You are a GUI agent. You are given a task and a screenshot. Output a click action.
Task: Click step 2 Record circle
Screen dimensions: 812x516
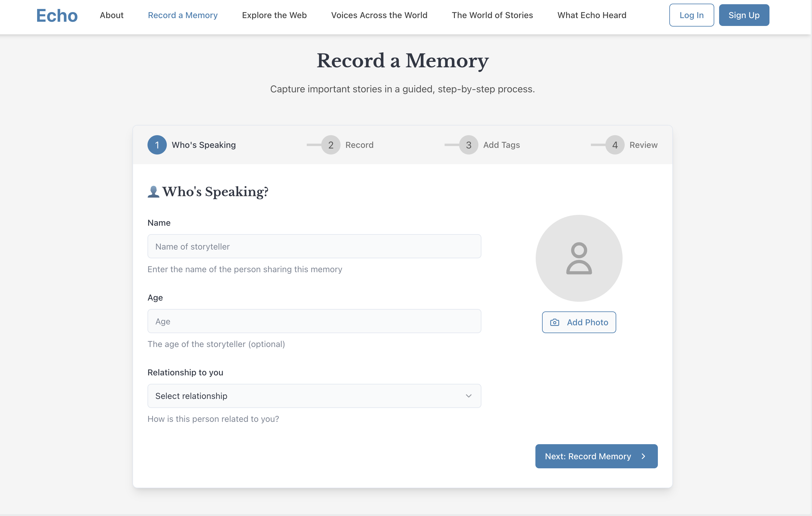(331, 145)
